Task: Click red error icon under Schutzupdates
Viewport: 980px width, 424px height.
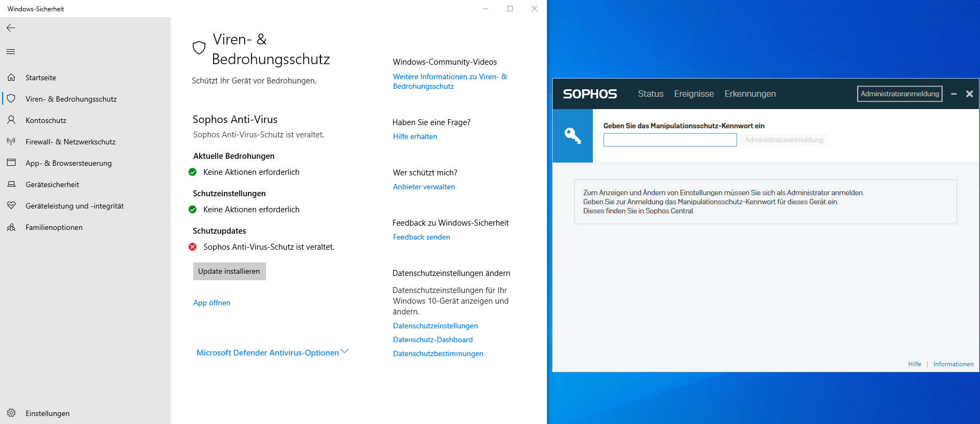Action: click(x=193, y=247)
